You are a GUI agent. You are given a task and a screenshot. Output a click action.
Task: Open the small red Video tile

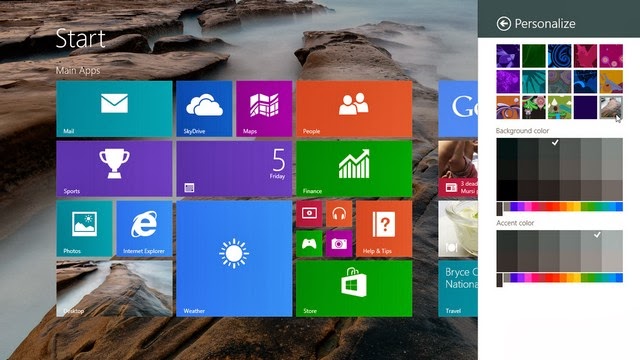pos(309,213)
